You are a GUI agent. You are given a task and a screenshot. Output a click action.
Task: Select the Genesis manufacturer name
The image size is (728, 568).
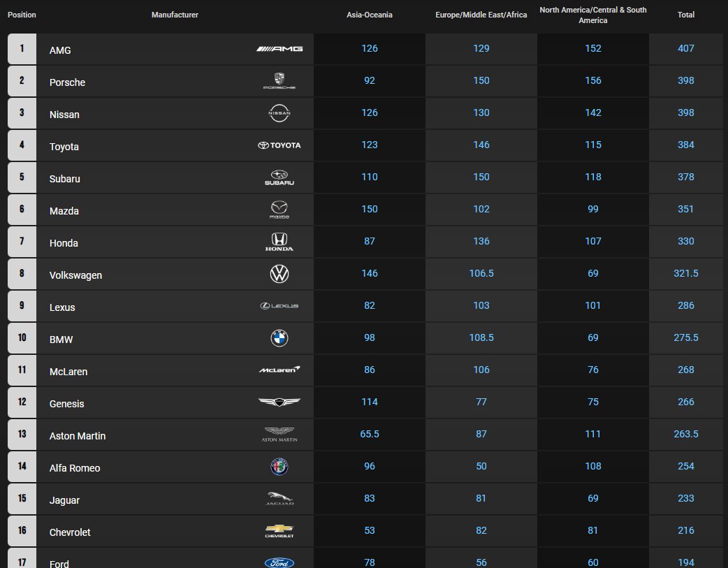point(67,404)
